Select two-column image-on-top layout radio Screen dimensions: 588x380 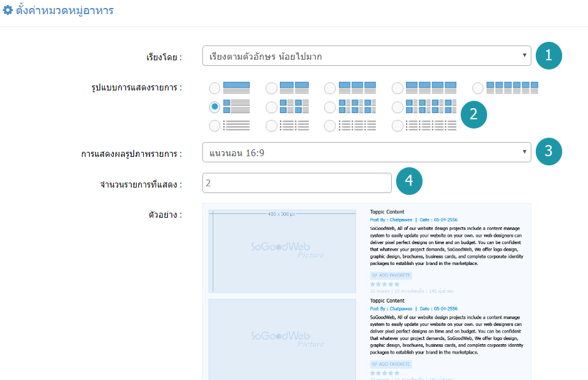pyautogui.click(x=271, y=89)
